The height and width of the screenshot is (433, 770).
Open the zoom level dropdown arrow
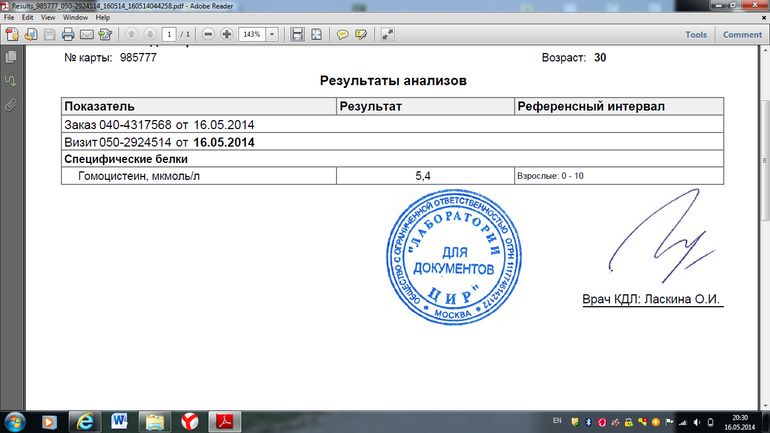[x=273, y=34]
